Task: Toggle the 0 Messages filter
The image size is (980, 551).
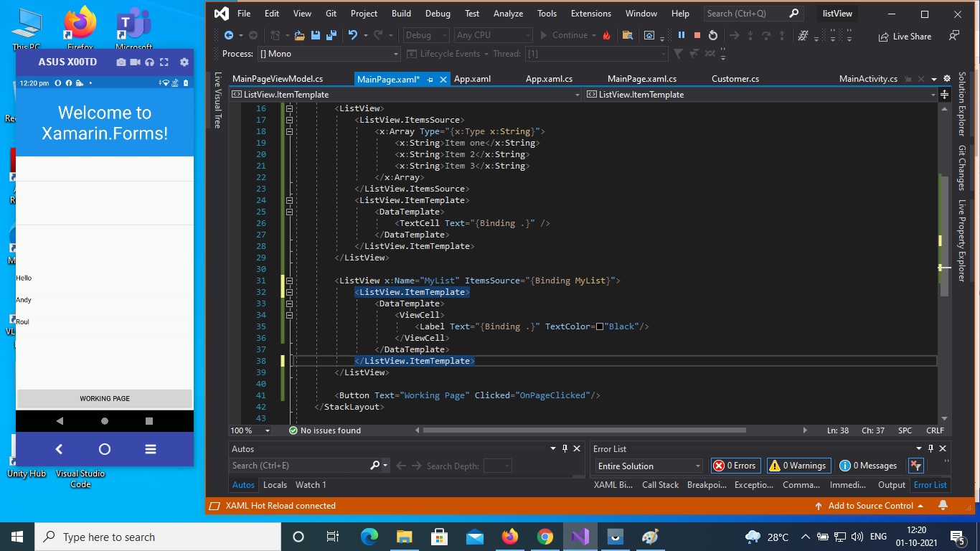Action: point(869,466)
